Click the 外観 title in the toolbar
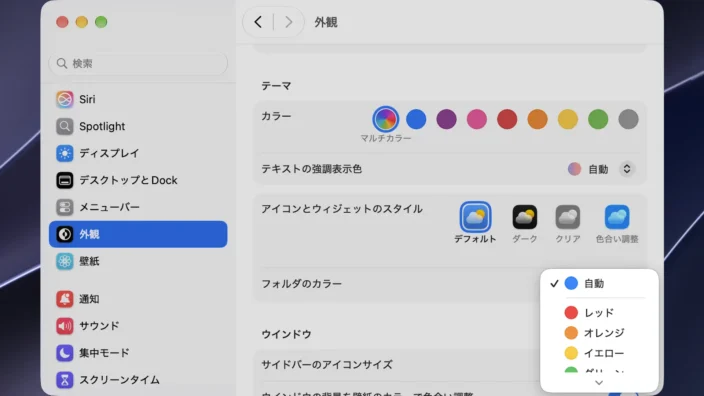The width and height of the screenshot is (704, 396). click(x=326, y=22)
